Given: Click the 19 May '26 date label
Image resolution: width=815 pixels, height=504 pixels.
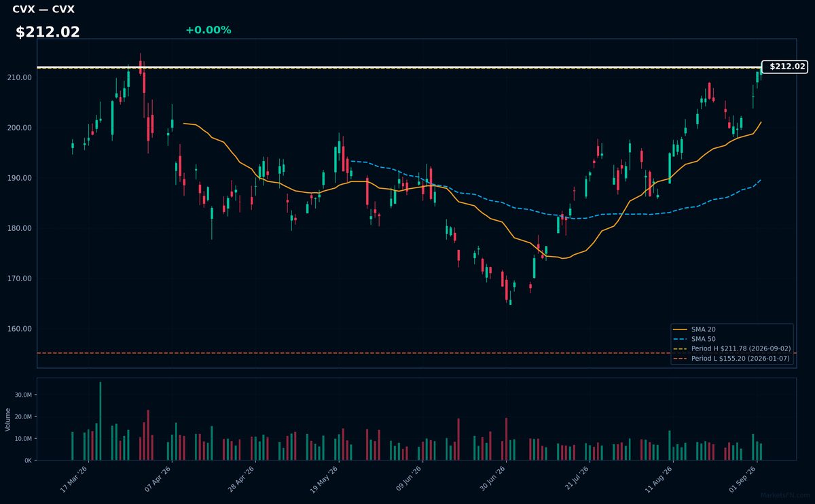Looking at the screenshot, I should (325, 479).
